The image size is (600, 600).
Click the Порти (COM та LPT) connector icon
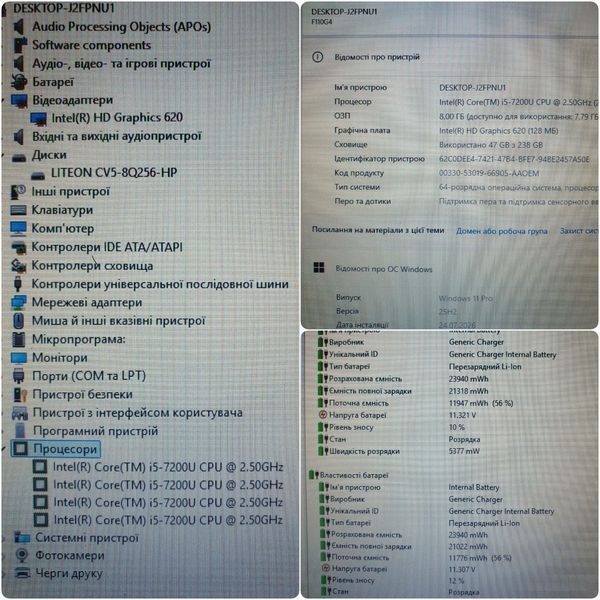[x=18, y=376]
